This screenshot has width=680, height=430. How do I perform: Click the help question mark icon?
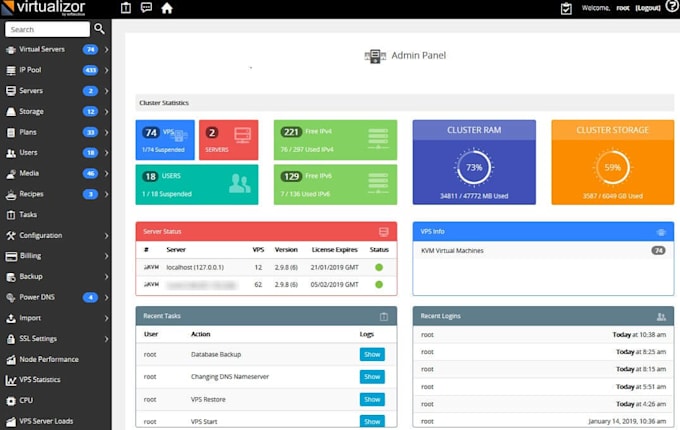[126, 9]
